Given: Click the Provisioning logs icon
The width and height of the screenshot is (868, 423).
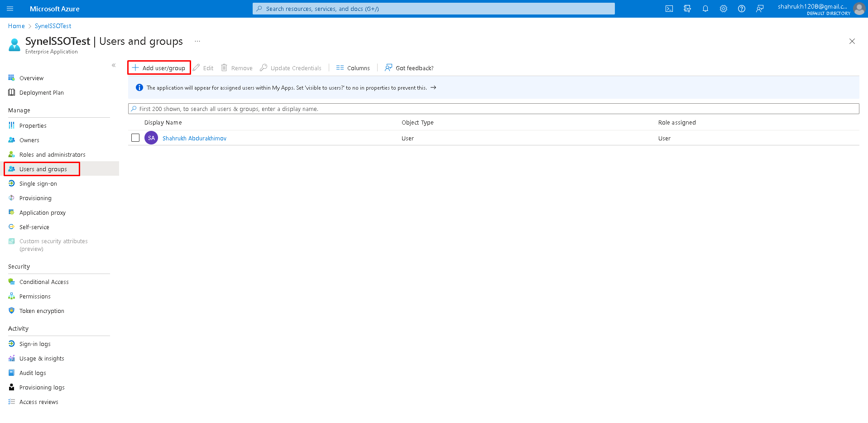Looking at the screenshot, I should pos(12,387).
